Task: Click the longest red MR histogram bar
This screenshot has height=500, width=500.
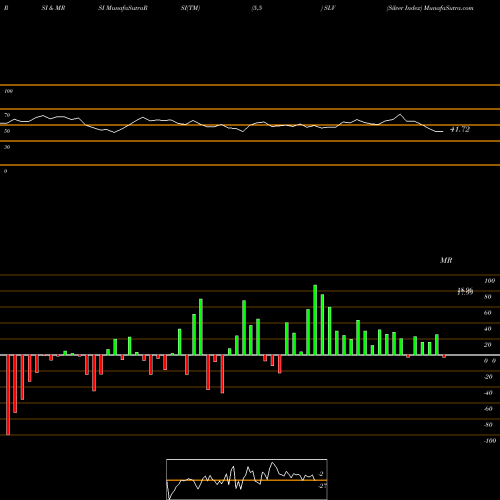Action: tap(8, 395)
